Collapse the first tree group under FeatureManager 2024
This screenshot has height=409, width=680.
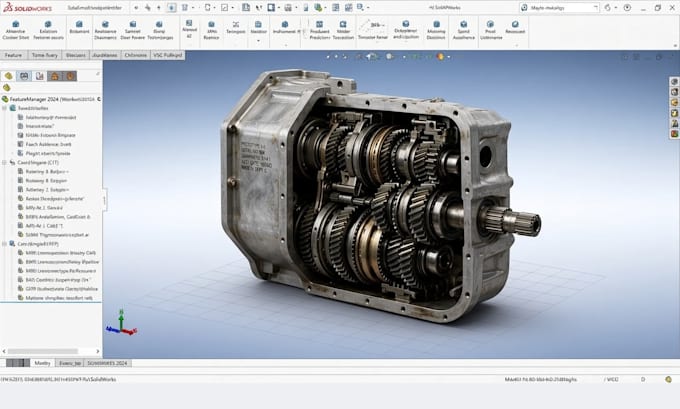pyautogui.click(x=5, y=108)
